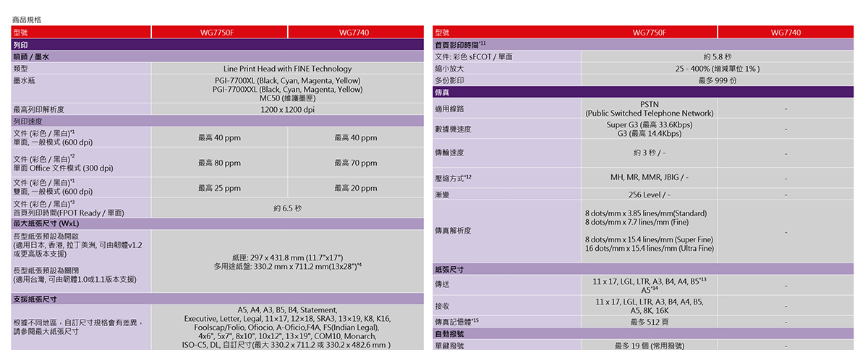This screenshot has height=350, width=868.
Task: Select the 自動撥號 subsection header
Action: pos(642,333)
